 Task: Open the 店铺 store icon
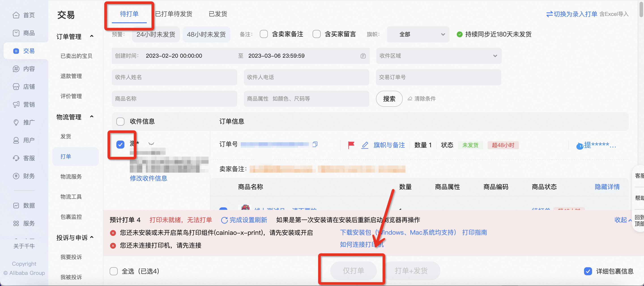(x=16, y=87)
